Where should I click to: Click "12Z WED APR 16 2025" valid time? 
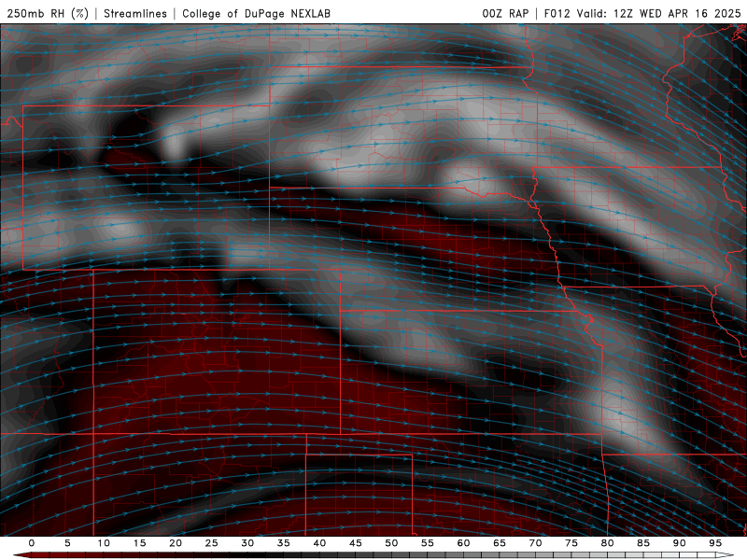click(x=677, y=13)
